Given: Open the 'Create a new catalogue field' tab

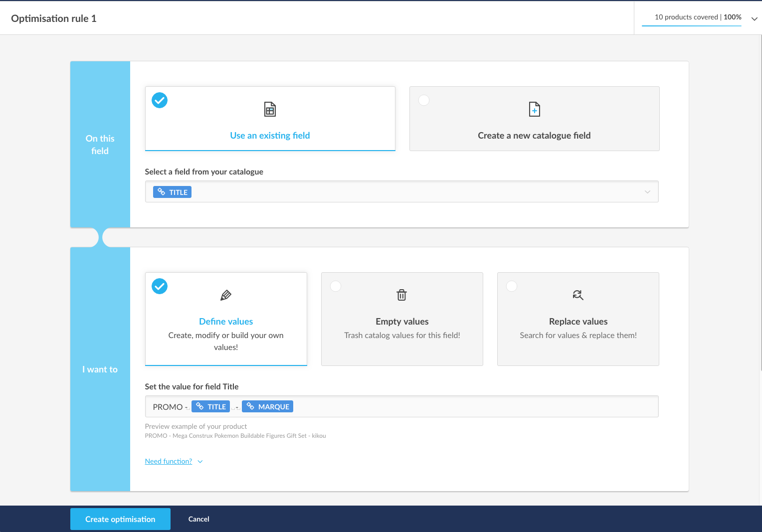Looking at the screenshot, I should [535, 119].
